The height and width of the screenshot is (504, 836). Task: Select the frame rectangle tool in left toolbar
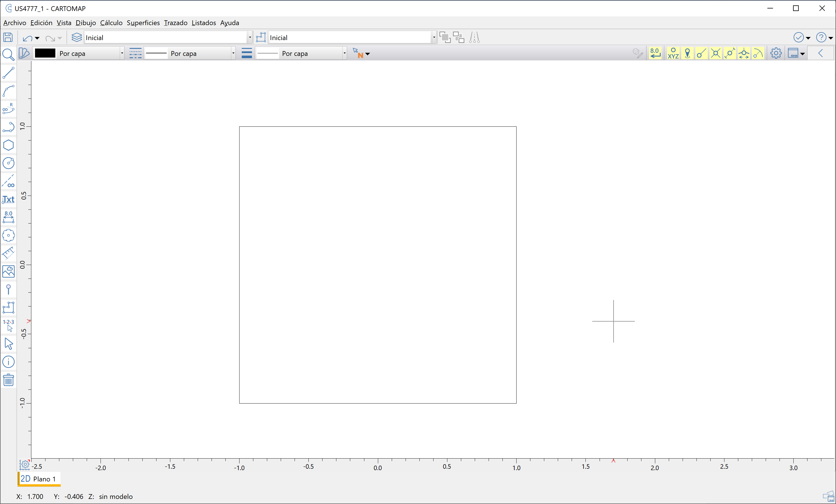coord(8,307)
